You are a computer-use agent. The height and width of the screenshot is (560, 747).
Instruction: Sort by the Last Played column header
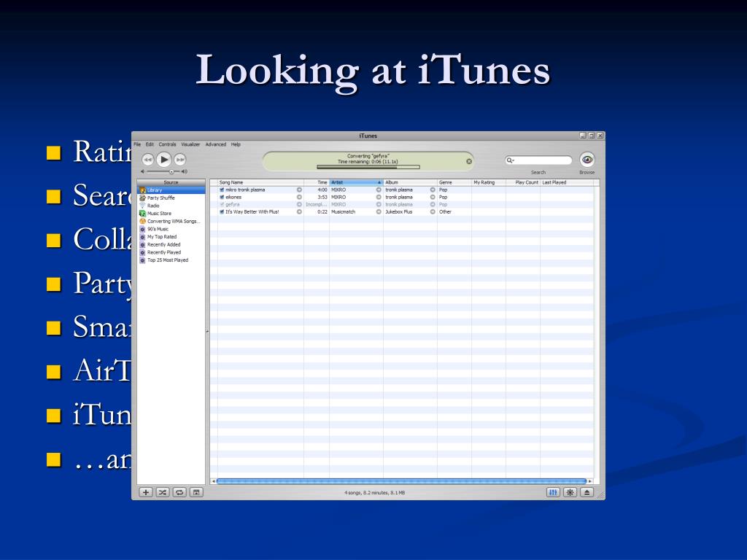click(567, 182)
